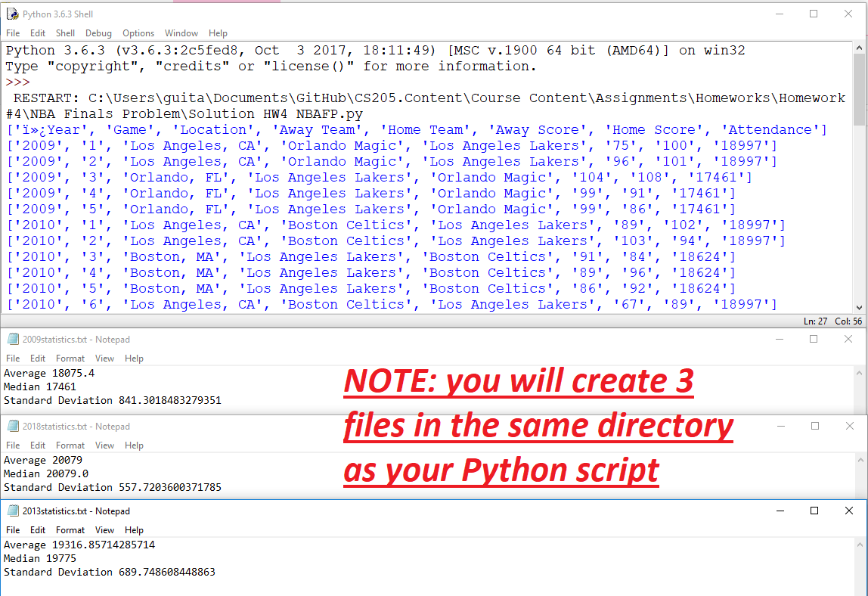Click the '2009', '3' Orlando, FL output row

tap(380, 177)
